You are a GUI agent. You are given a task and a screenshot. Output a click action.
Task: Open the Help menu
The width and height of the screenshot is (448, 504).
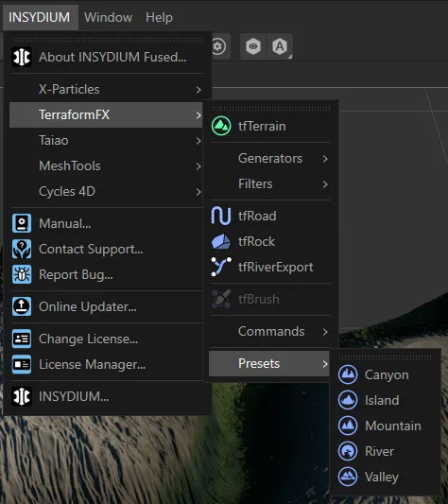(159, 17)
